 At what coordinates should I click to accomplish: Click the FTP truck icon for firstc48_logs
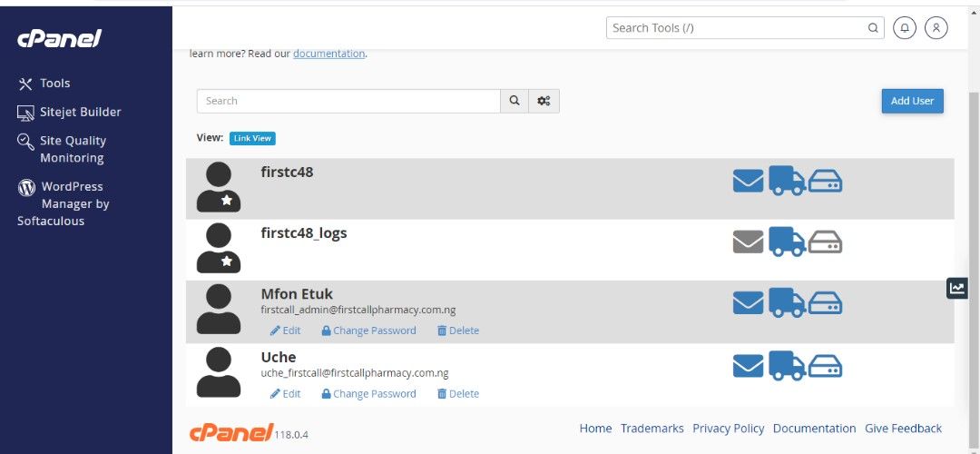point(787,242)
